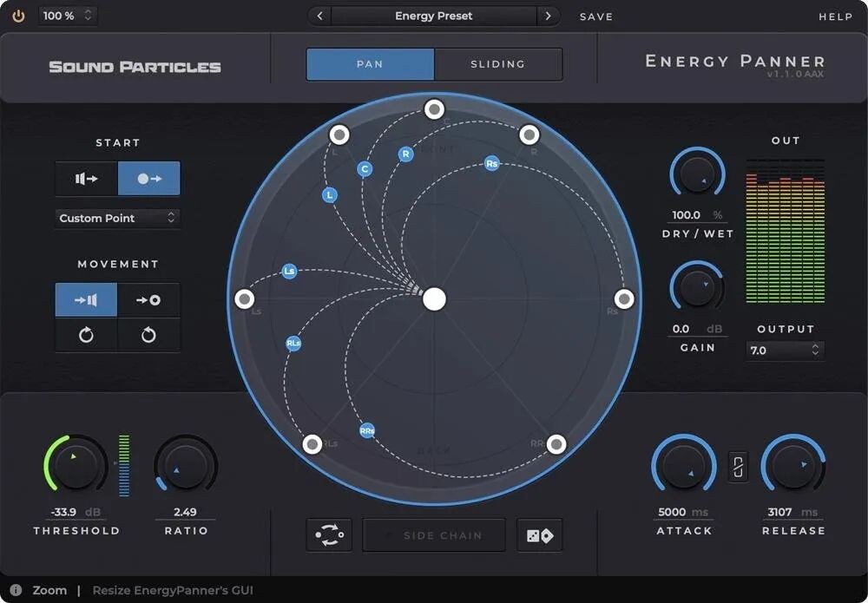Click the blue L channel point

click(330, 194)
